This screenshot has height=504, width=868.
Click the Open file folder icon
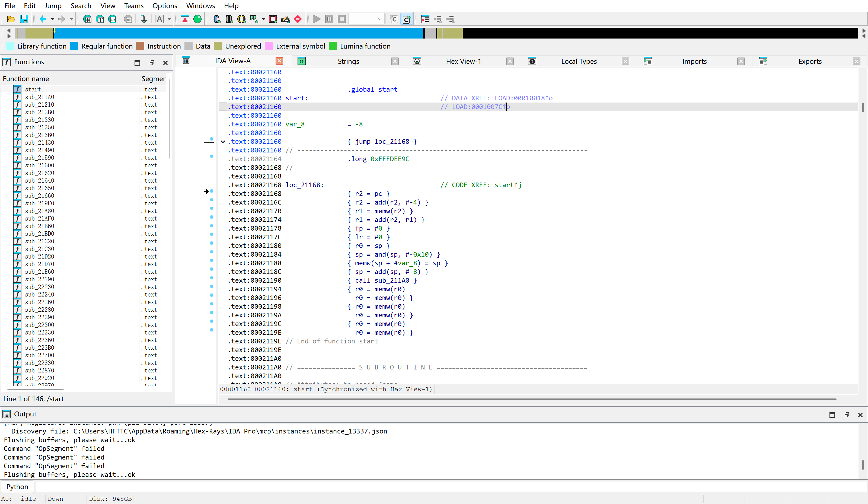point(11,19)
